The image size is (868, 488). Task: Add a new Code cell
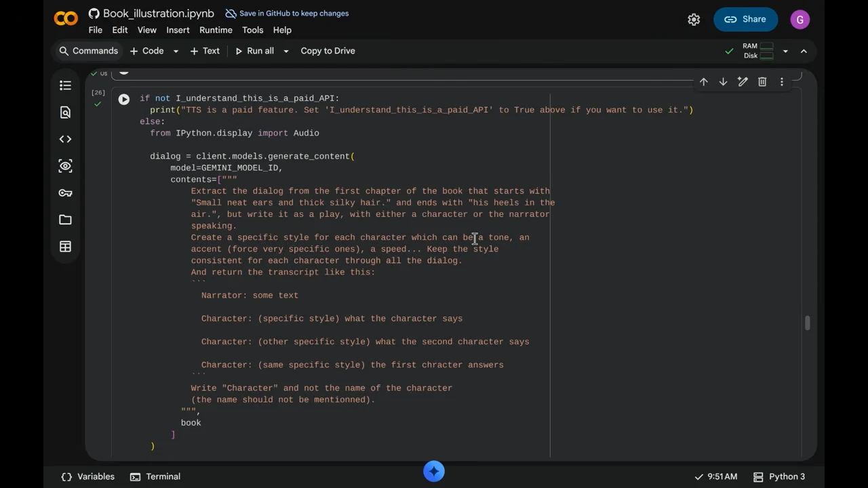click(x=146, y=51)
